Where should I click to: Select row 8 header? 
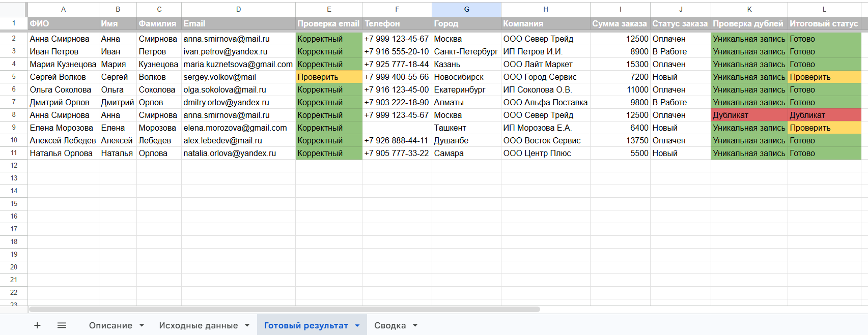[x=14, y=115]
